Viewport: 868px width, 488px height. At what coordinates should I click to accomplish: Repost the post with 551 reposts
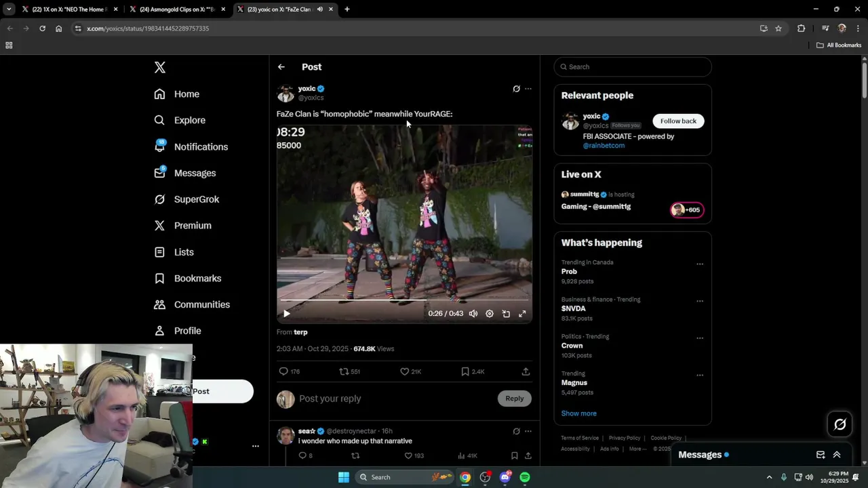pyautogui.click(x=349, y=371)
